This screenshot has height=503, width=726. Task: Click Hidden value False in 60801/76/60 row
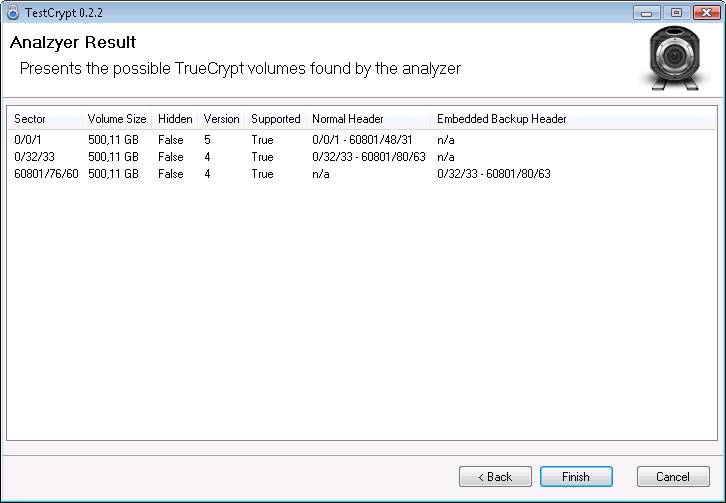pyautogui.click(x=170, y=174)
